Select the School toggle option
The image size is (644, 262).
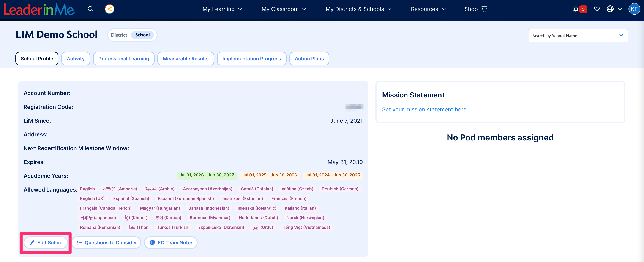[142, 35]
